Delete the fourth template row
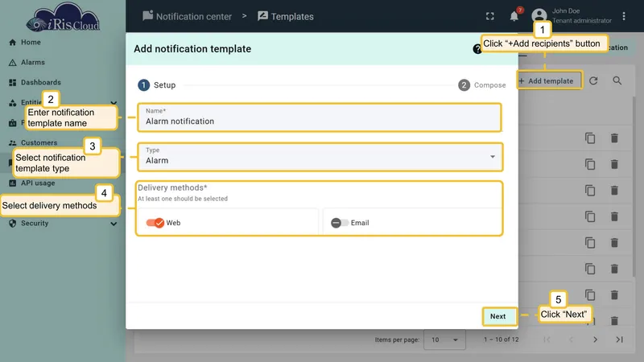Image resolution: width=644 pixels, height=362 pixels. tap(614, 216)
